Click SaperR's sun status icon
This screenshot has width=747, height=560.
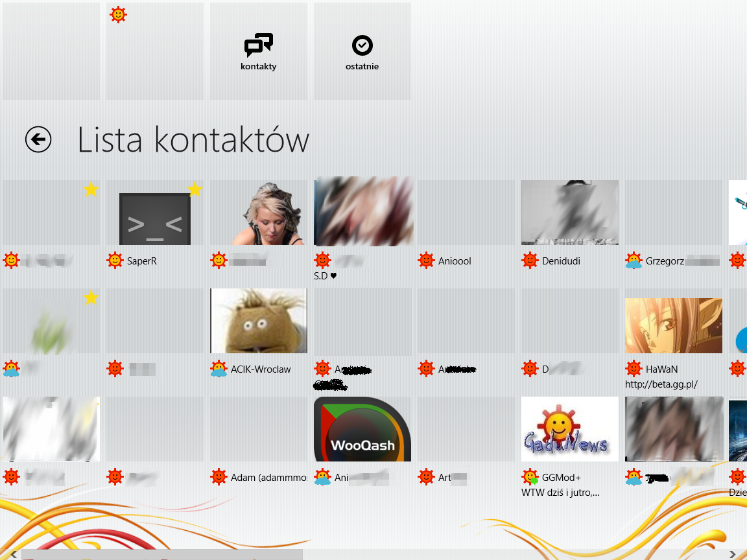click(115, 261)
